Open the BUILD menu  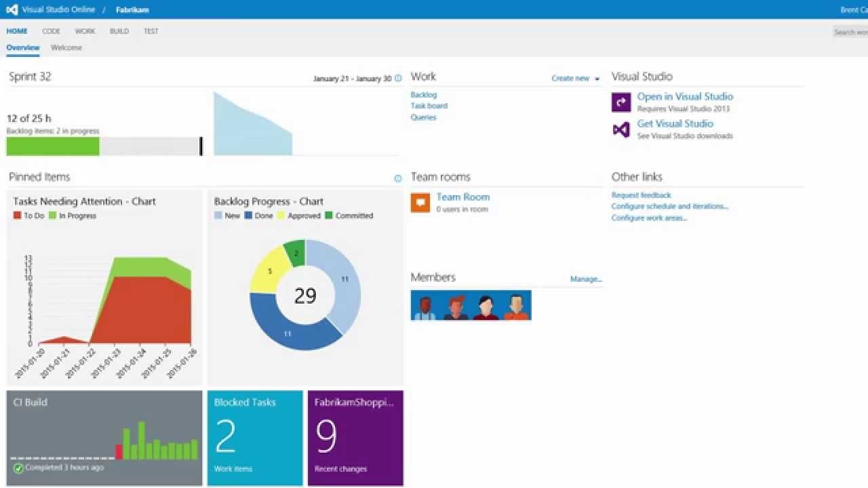pyautogui.click(x=119, y=31)
